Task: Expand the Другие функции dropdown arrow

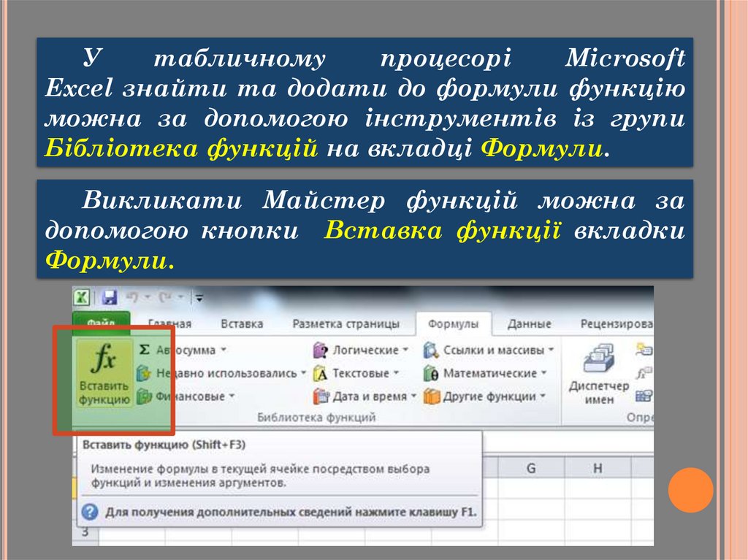Action: pos(543,396)
